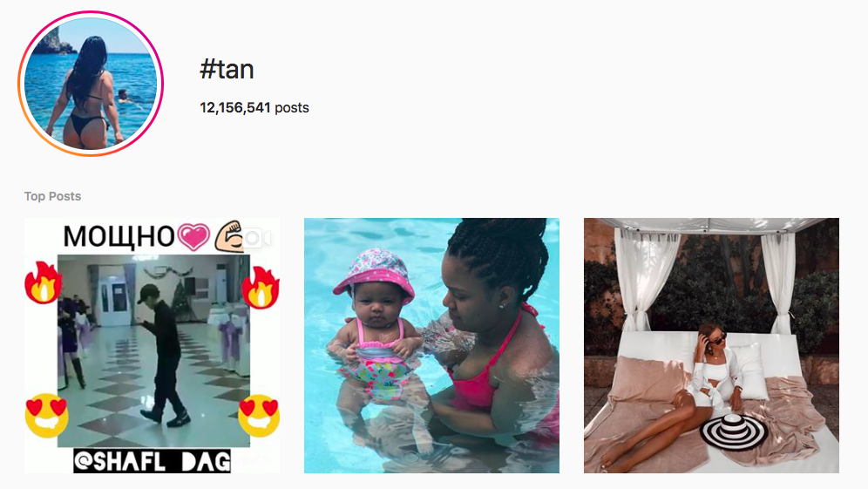Click the pink heart emoji beside МОЩНО
The image size is (868, 489).
pyautogui.click(x=193, y=236)
